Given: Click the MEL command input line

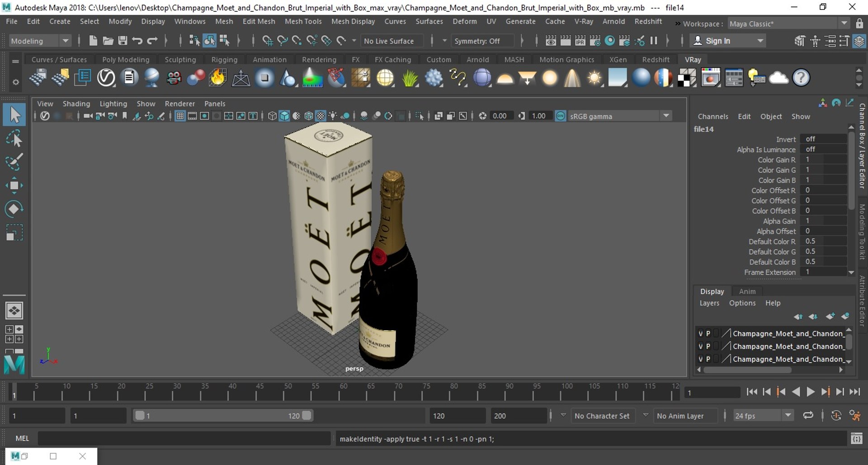Looking at the screenshot, I should (184, 438).
